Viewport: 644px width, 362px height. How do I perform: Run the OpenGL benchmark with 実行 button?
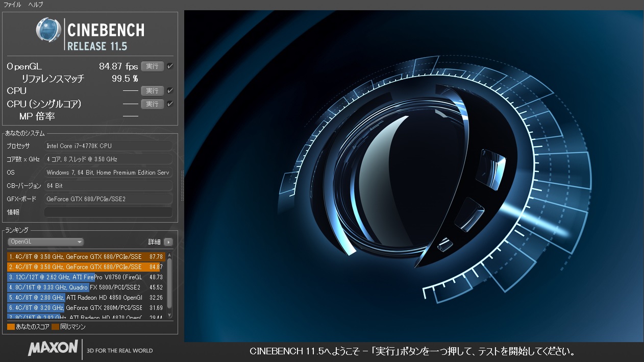click(x=152, y=66)
